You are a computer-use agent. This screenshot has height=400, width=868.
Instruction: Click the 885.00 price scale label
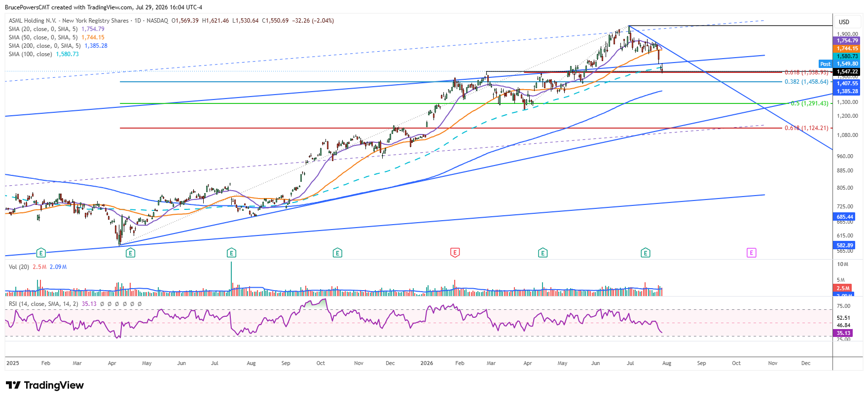tap(845, 170)
